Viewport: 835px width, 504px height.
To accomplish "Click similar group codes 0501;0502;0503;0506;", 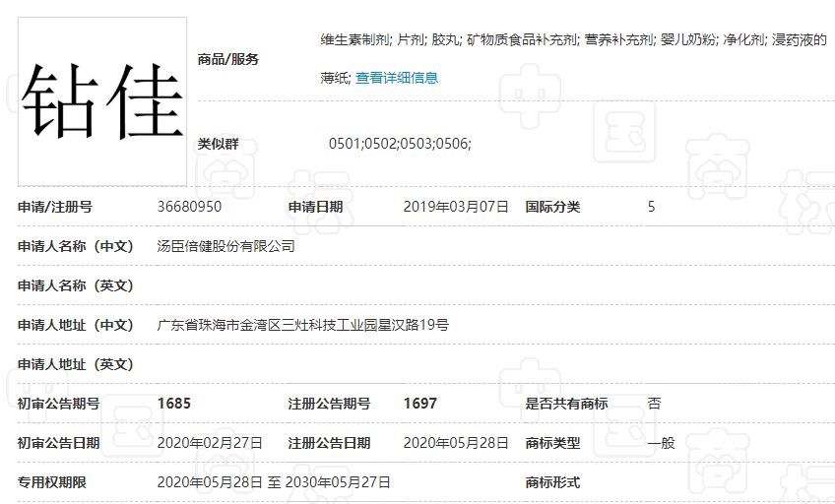I will click(x=400, y=144).
